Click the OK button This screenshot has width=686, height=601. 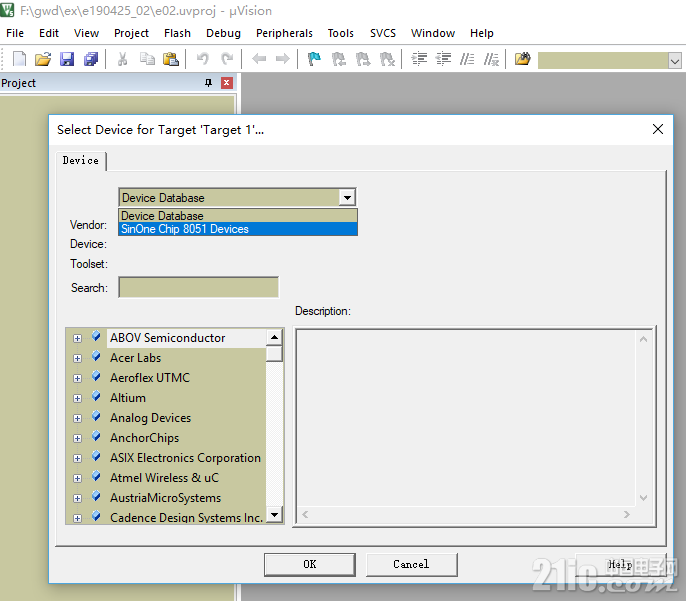pyautogui.click(x=310, y=564)
